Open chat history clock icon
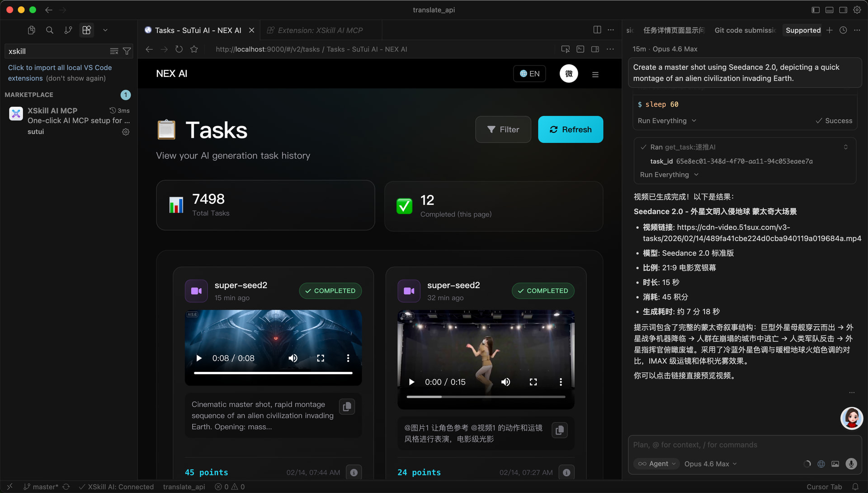The width and height of the screenshot is (868, 493). pos(843,30)
